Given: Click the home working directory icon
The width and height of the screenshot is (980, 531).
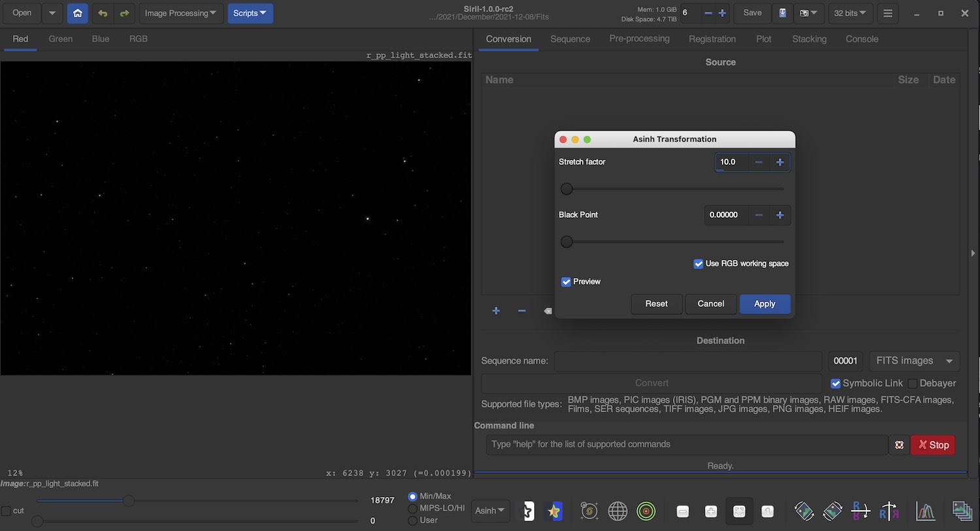Looking at the screenshot, I should [x=77, y=13].
